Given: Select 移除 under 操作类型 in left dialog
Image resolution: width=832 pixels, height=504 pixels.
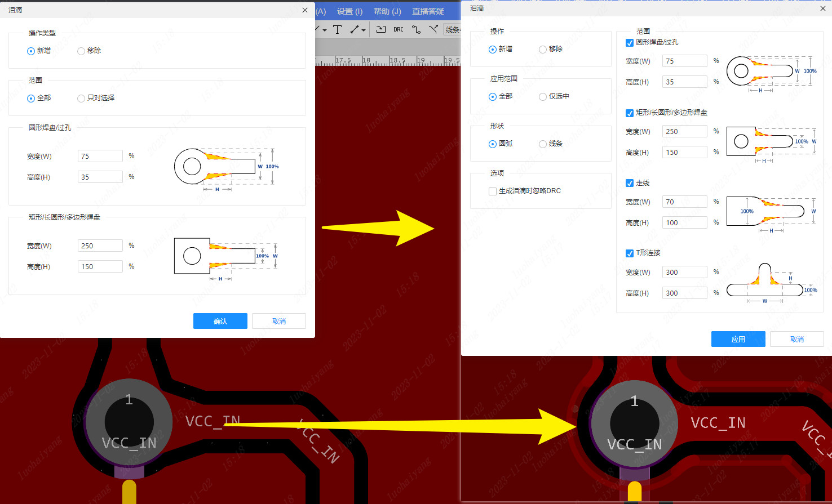Looking at the screenshot, I should [x=89, y=51].
